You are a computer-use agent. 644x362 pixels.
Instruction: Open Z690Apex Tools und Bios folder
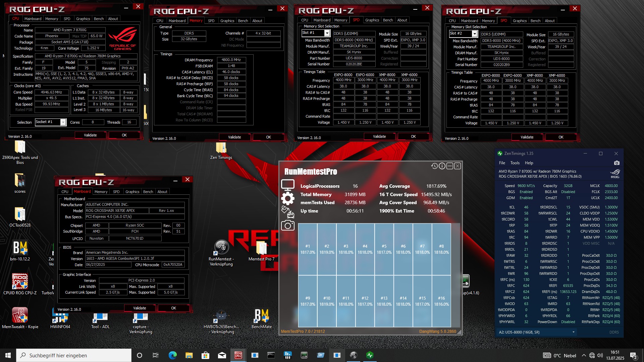coord(20,153)
